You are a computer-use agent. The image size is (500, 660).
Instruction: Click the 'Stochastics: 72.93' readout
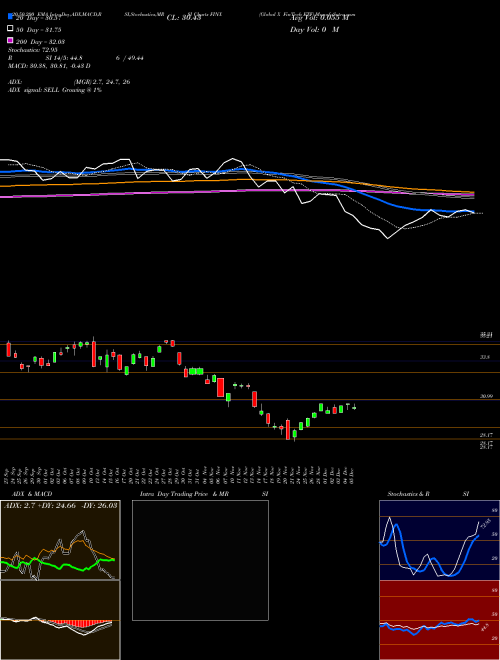click(x=33, y=50)
